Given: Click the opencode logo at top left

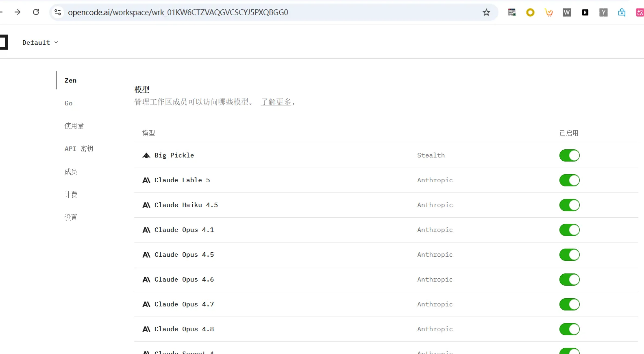Looking at the screenshot, I should 4,42.
